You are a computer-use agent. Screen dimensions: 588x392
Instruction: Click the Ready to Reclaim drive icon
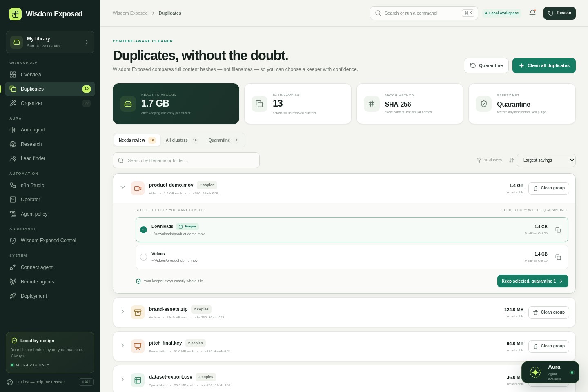(128, 104)
